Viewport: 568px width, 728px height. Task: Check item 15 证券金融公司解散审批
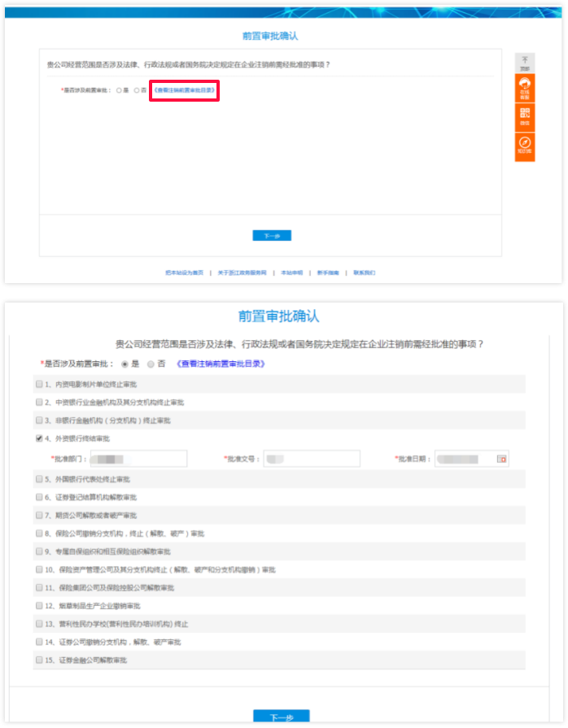click(40, 660)
